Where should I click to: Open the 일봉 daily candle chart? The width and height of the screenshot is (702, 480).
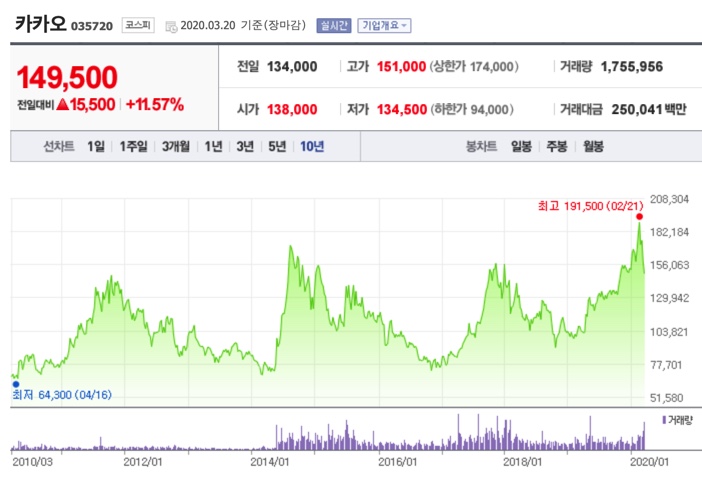tap(521, 146)
